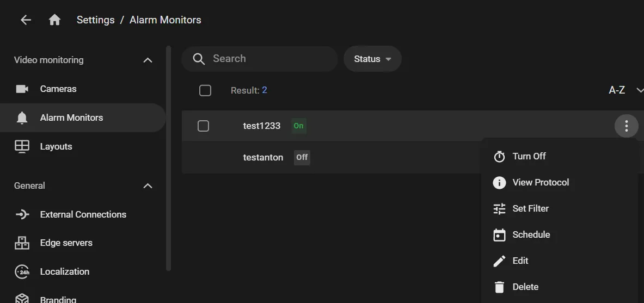Click the Cameras camcorder icon

pyautogui.click(x=22, y=89)
